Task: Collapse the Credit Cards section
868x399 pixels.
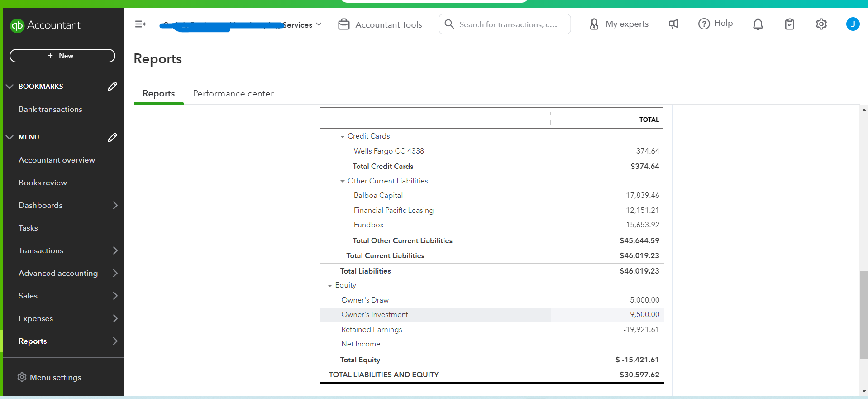Action: click(x=343, y=136)
